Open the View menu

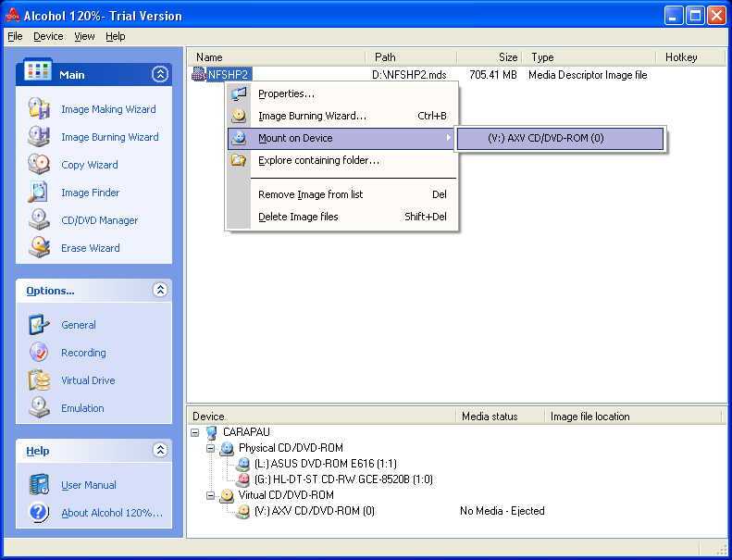[84, 36]
